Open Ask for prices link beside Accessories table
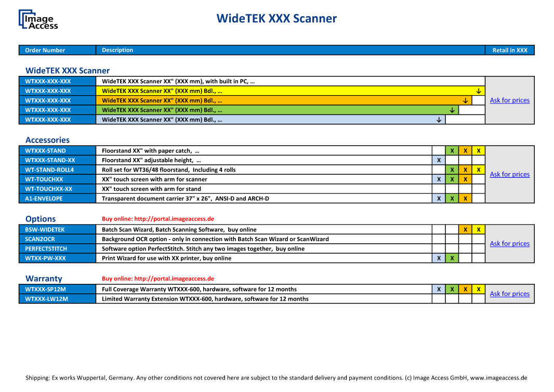Viewport: 554px width, 392px height. tap(509, 175)
